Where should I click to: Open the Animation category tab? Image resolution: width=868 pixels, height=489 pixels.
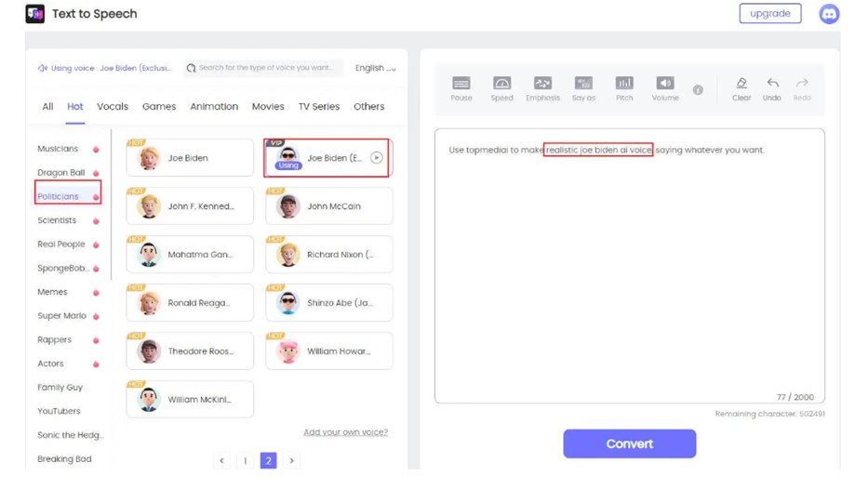[214, 107]
